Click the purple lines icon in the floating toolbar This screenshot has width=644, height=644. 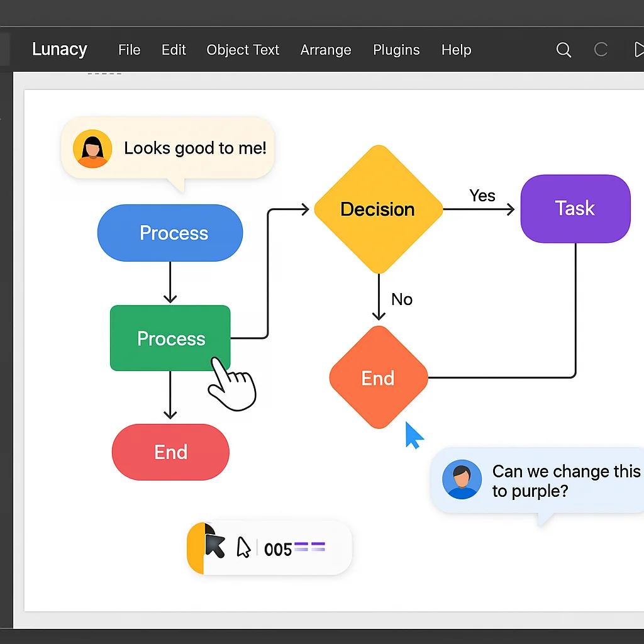point(309,547)
